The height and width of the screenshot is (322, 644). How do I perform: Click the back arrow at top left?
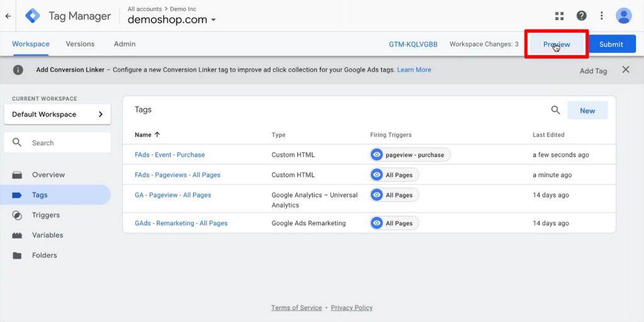[8, 16]
